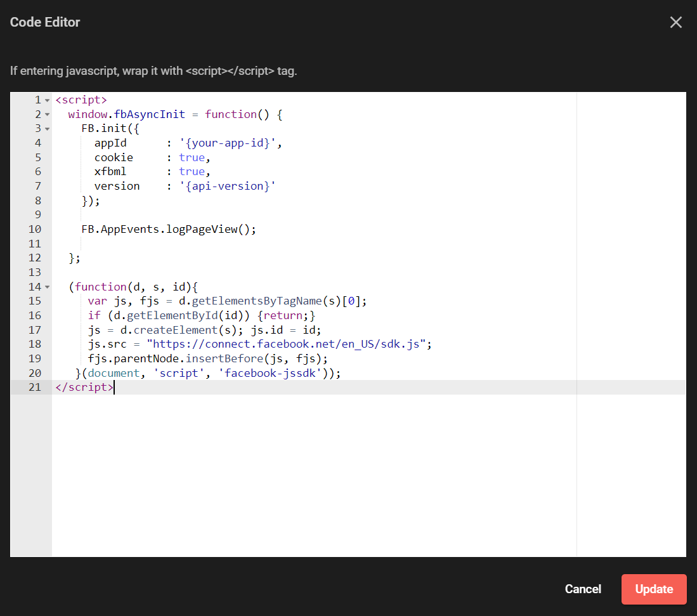Click the '{your-app-id}' string value
The height and width of the screenshot is (616, 697).
coord(227,143)
